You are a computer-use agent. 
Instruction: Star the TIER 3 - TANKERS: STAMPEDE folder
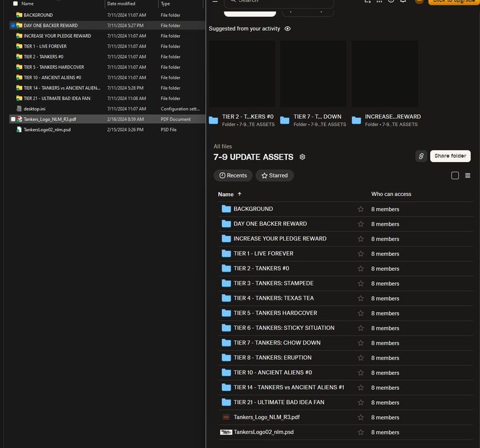(361, 283)
